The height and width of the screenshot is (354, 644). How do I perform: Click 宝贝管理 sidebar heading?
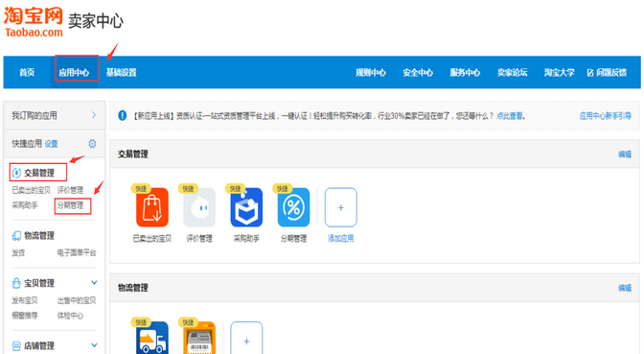click(39, 283)
